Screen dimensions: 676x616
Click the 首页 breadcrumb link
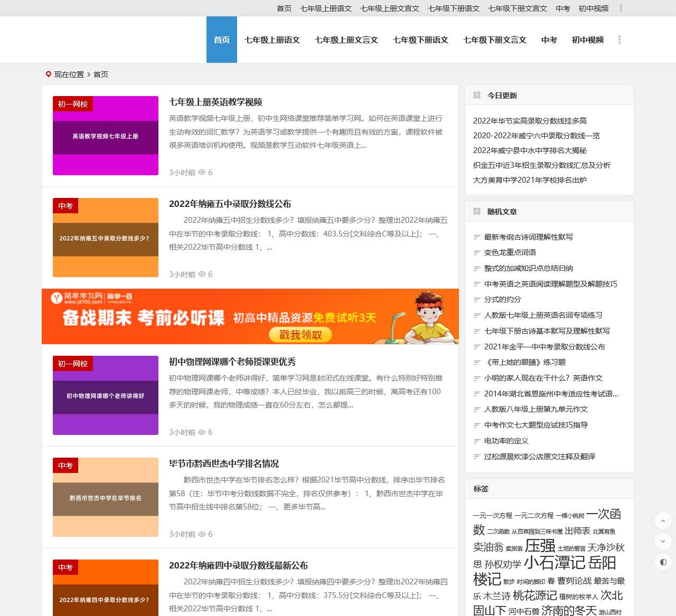coord(100,74)
